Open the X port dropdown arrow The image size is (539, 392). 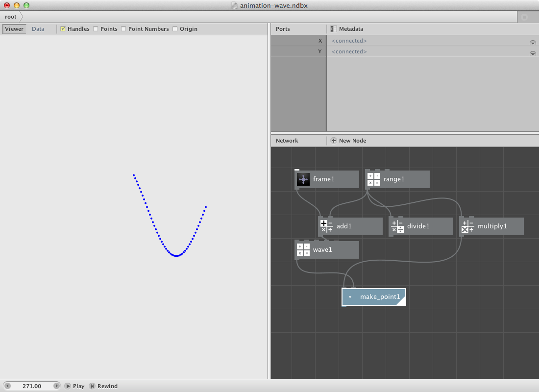coord(533,43)
